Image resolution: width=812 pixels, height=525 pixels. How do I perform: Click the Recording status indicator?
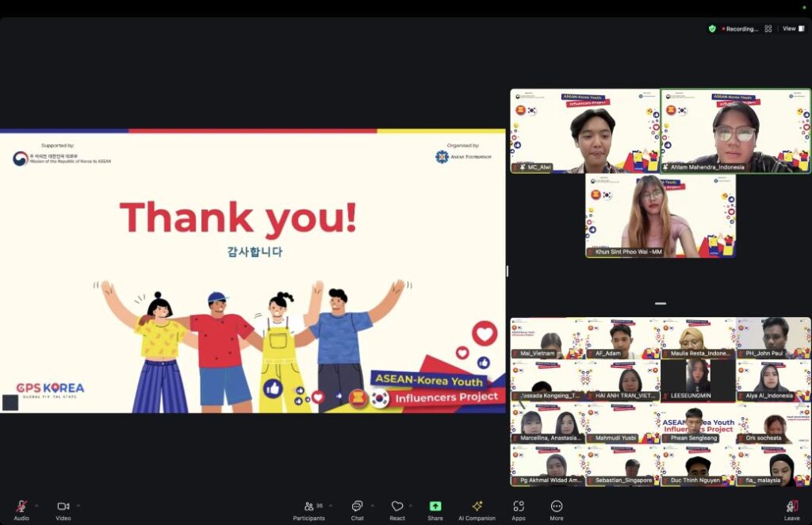click(739, 29)
